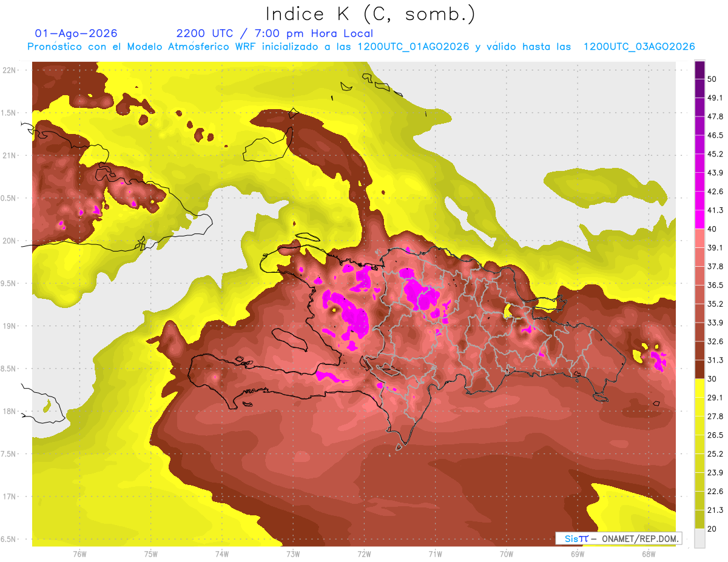
Task: Click the legend value "40"
Action: coord(713,229)
